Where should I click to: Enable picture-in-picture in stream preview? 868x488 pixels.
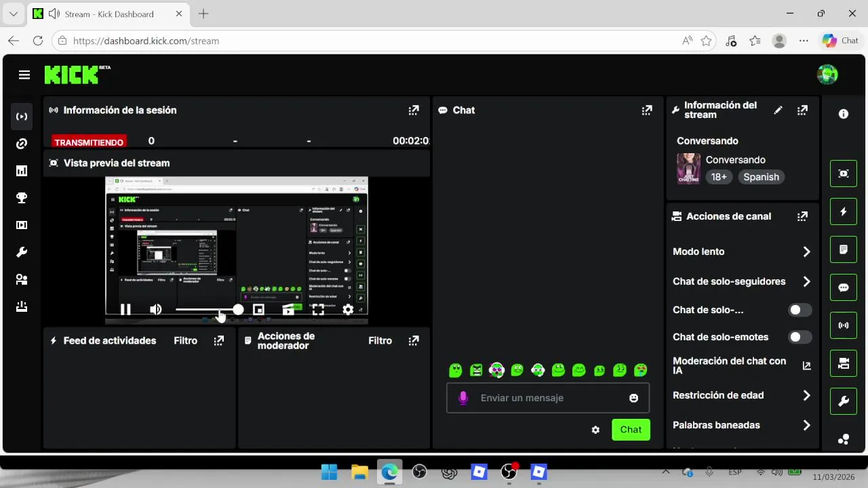coord(258,310)
